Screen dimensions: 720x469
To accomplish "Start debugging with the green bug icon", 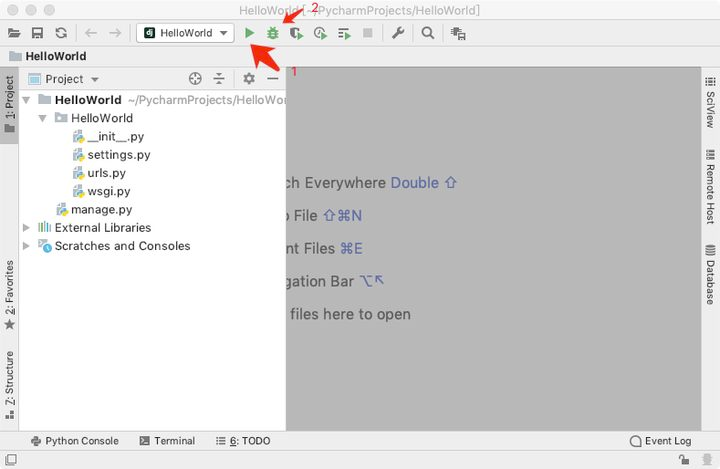I will (x=273, y=33).
